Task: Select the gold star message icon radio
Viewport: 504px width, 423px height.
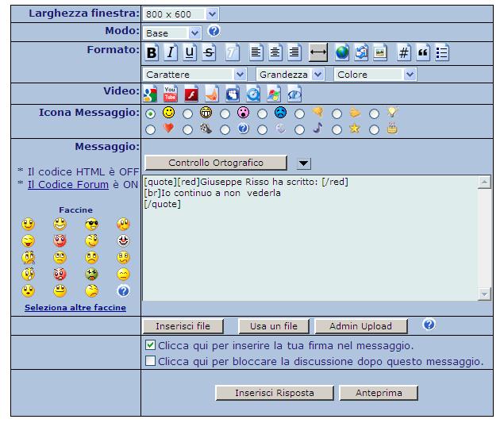Action: (337, 130)
